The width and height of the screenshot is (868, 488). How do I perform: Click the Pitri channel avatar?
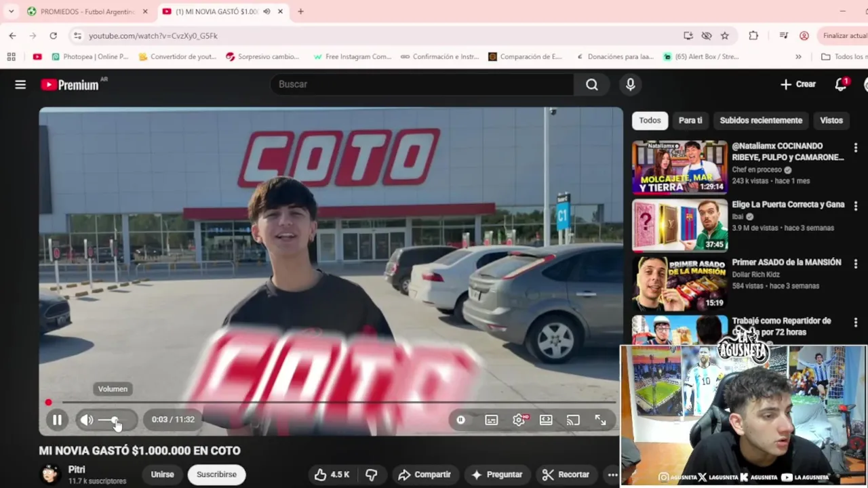[x=50, y=474]
